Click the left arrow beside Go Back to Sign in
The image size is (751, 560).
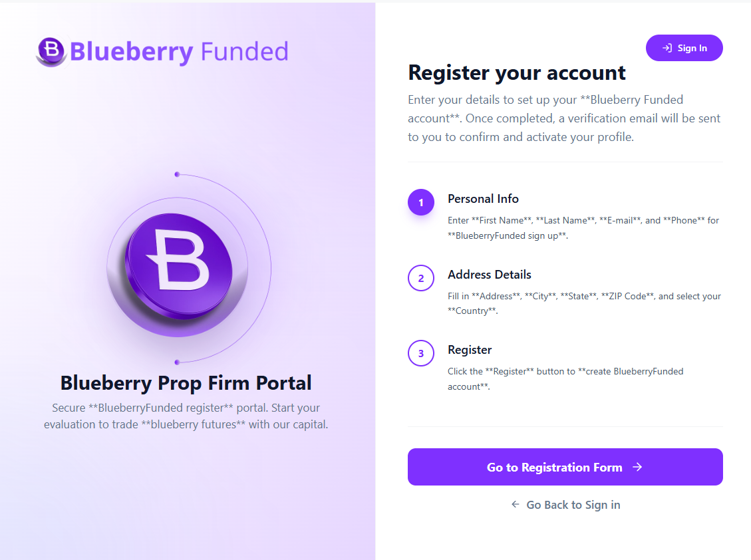(x=514, y=504)
